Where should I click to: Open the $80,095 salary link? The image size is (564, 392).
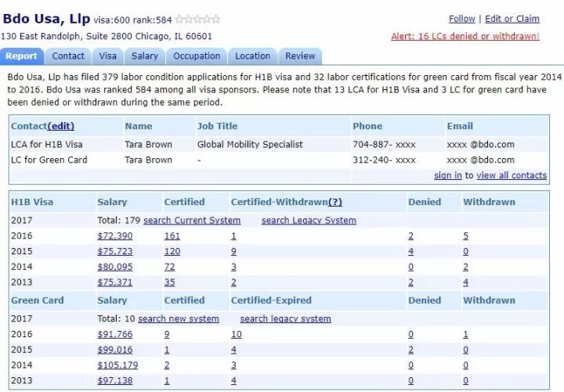pyautogui.click(x=114, y=267)
